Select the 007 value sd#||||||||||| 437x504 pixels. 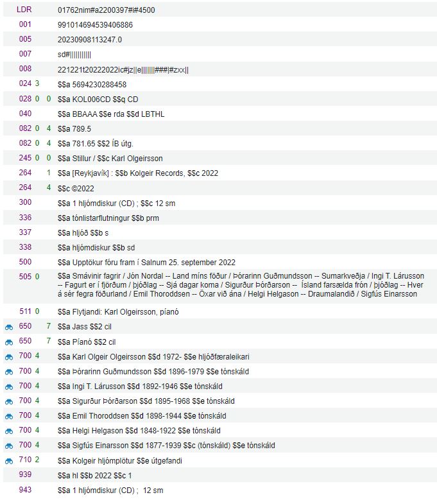coord(74,55)
